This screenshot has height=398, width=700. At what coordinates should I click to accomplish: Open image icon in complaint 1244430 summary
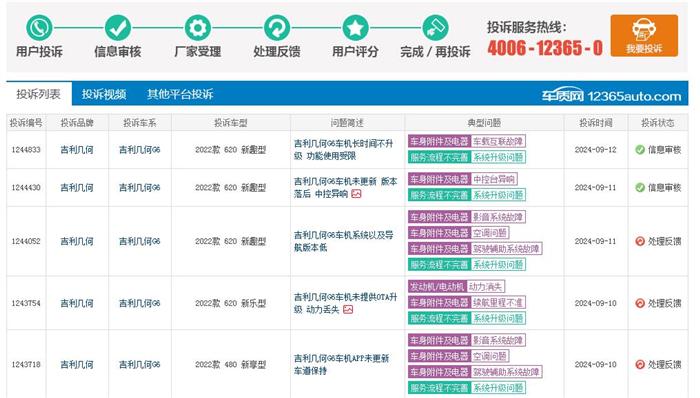coord(356,194)
